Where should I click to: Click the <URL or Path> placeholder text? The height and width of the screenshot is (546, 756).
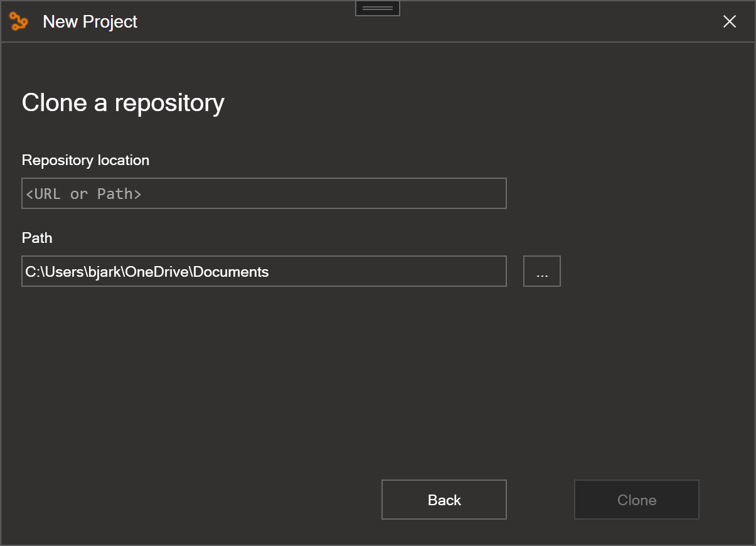83,194
